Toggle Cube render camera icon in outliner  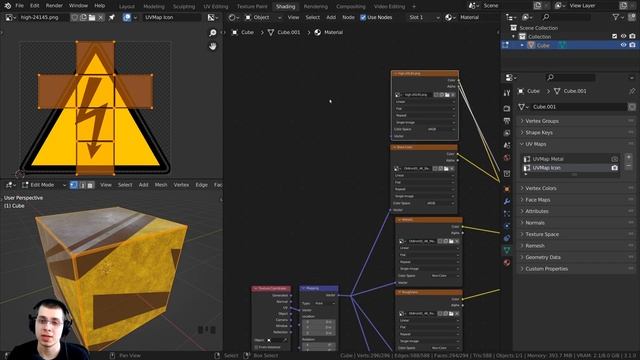click(632, 45)
